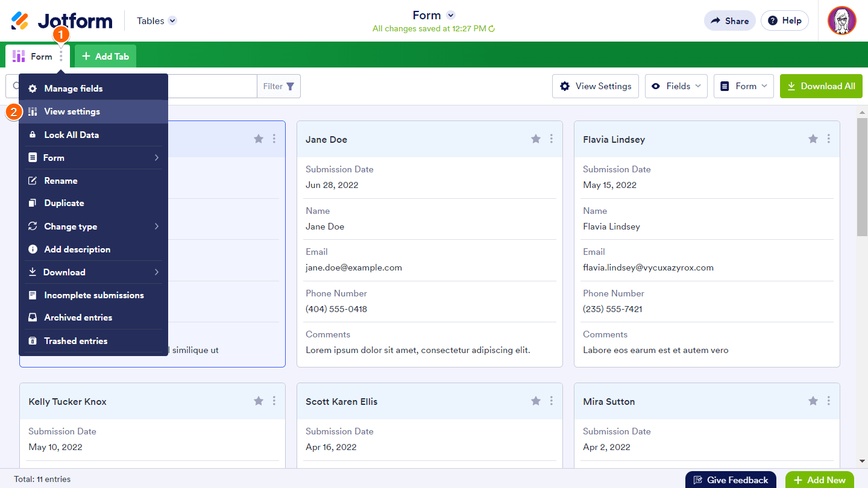
Task: Star the Flavia Lindsey entry
Action: (x=813, y=139)
